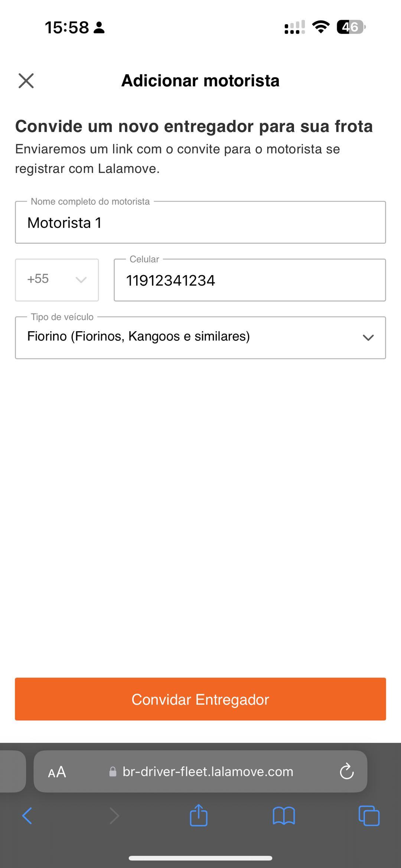Tap the Wi-Fi status icon

[321, 27]
